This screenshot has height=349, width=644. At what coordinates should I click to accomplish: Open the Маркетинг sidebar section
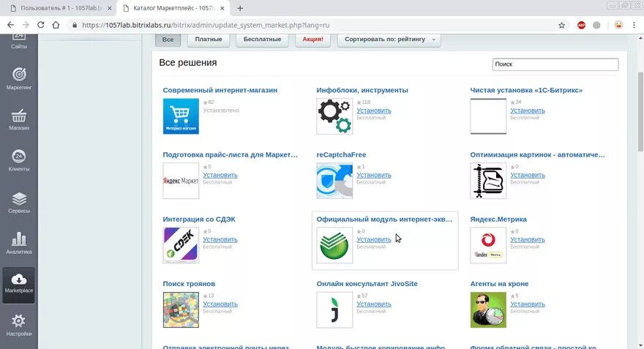click(x=19, y=78)
